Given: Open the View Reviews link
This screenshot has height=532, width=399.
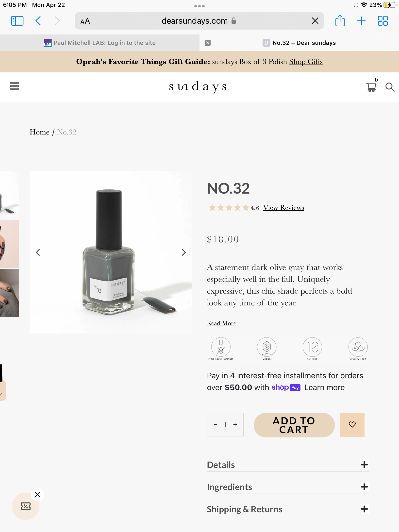Looking at the screenshot, I should (283, 208).
